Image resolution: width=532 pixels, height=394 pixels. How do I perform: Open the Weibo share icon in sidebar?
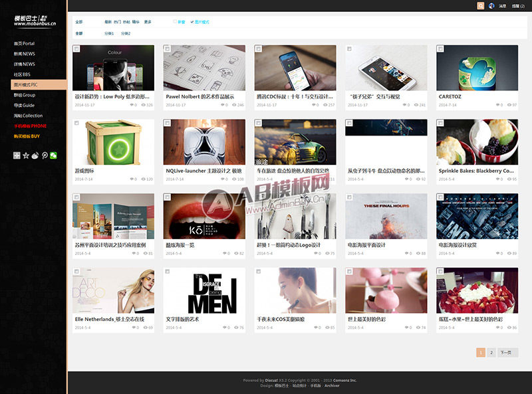coord(35,155)
